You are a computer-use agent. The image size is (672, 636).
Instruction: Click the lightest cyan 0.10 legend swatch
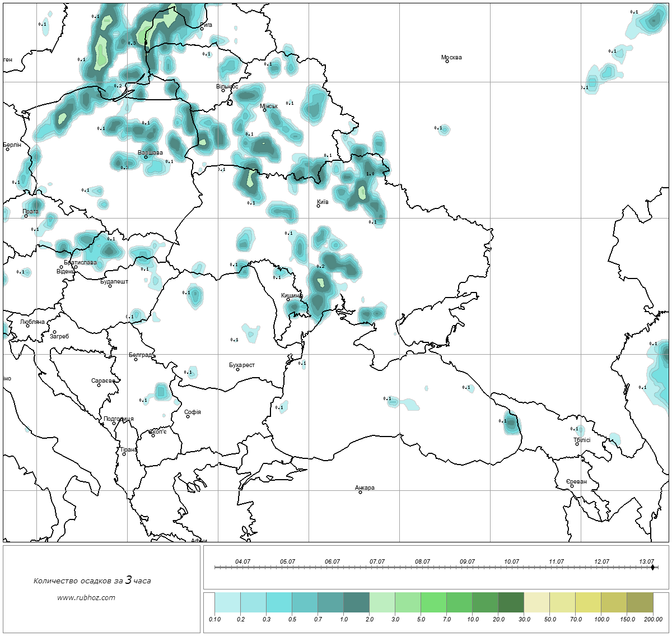point(227,603)
